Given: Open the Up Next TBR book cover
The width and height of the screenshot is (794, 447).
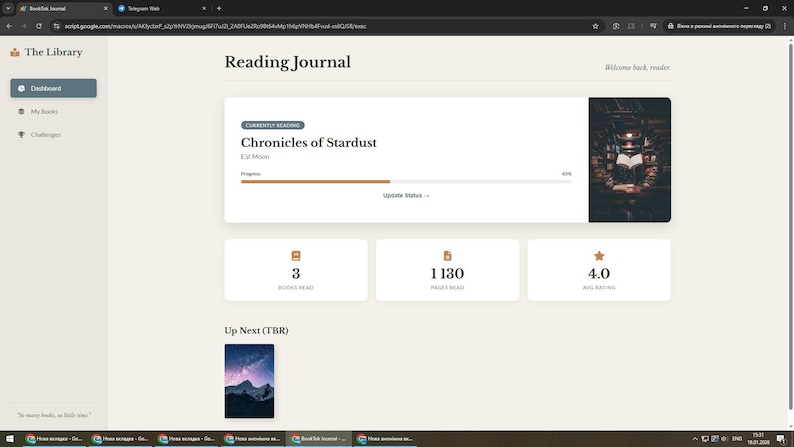Looking at the screenshot, I should 249,381.
